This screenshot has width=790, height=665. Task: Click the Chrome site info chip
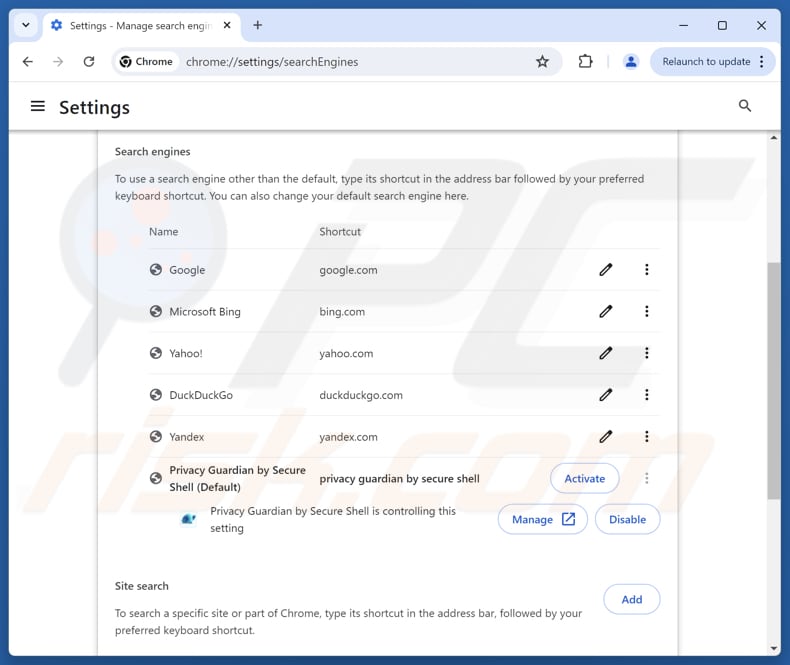coord(146,61)
